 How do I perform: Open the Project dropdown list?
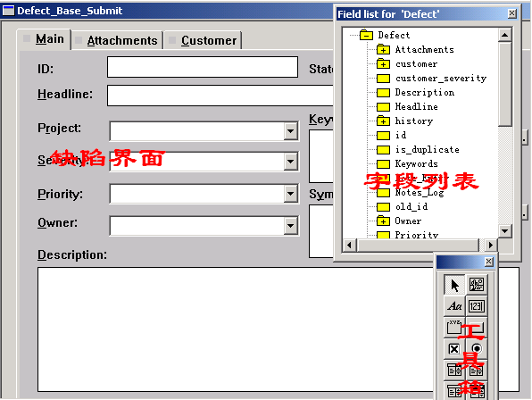tap(291, 131)
